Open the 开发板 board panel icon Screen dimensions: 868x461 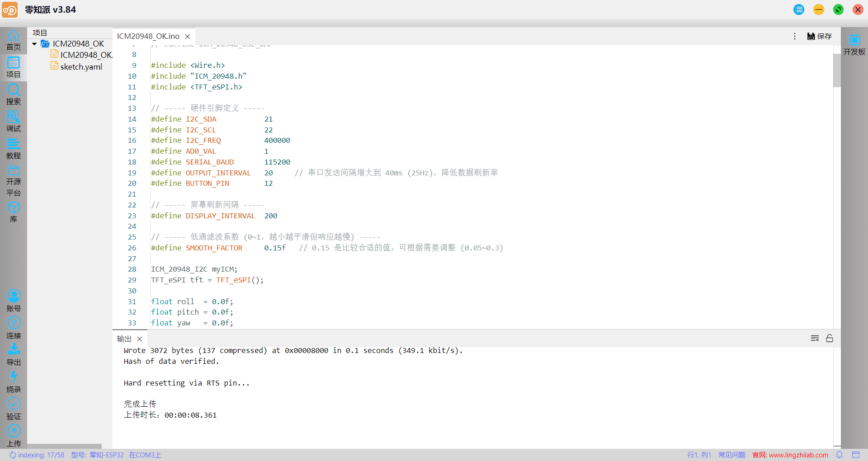(x=854, y=45)
